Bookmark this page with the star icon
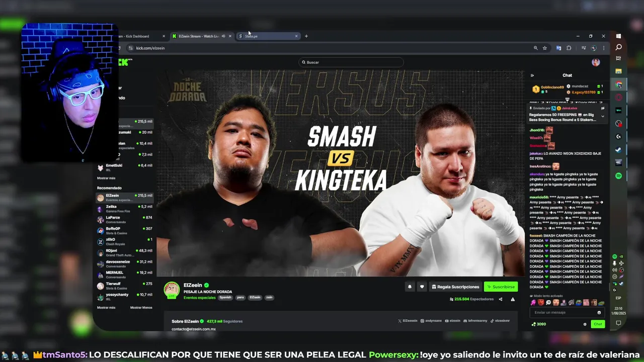This screenshot has height=362, width=644. 544,48
